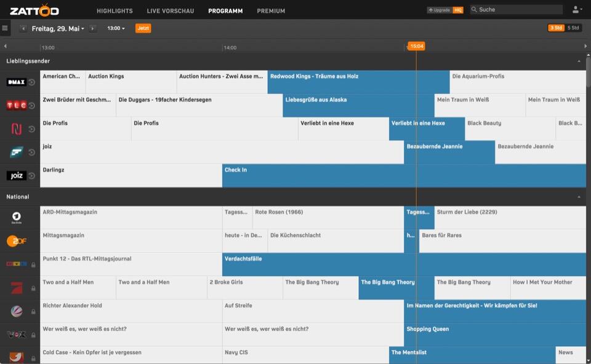The width and height of the screenshot is (591, 364).
Task: Open How I Met Your Mother
Action: pyautogui.click(x=548, y=288)
